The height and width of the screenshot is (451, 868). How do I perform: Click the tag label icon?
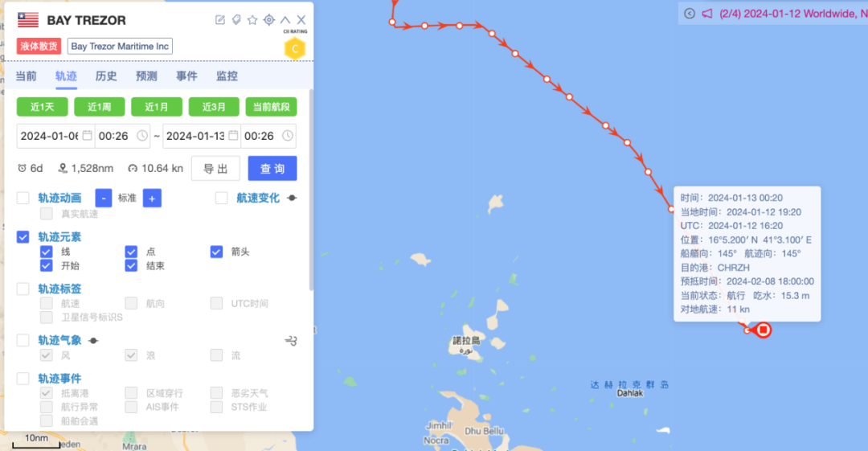[236, 20]
